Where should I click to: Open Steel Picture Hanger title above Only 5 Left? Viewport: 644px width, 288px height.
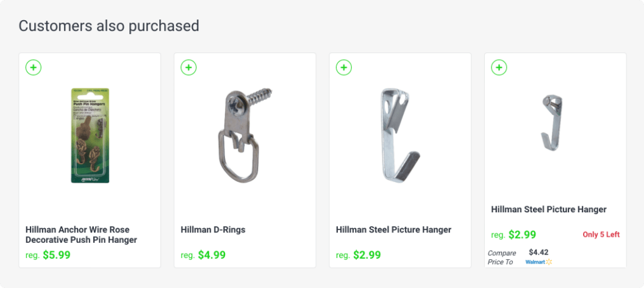(x=549, y=209)
